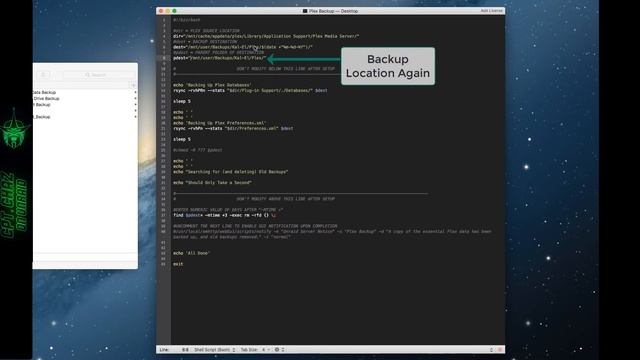Open the gear settings menu in status bar
The width and height of the screenshot is (640, 360).
[279, 350]
